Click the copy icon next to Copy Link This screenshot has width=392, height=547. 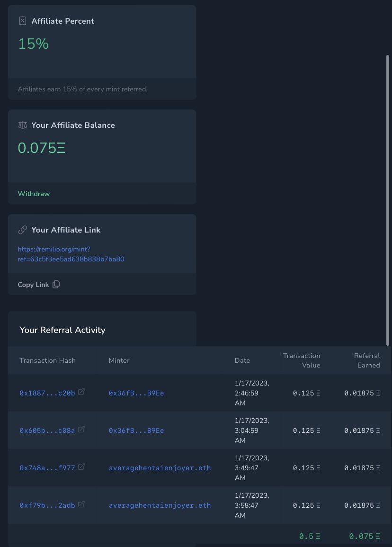pyautogui.click(x=56, y=284)
